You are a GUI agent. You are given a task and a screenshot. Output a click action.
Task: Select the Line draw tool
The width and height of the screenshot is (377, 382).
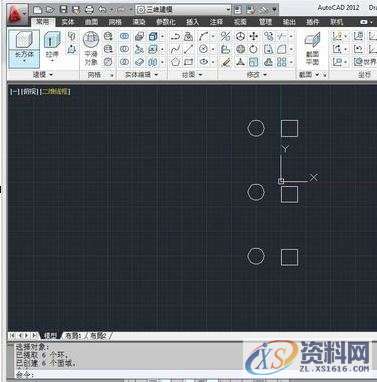189,49
